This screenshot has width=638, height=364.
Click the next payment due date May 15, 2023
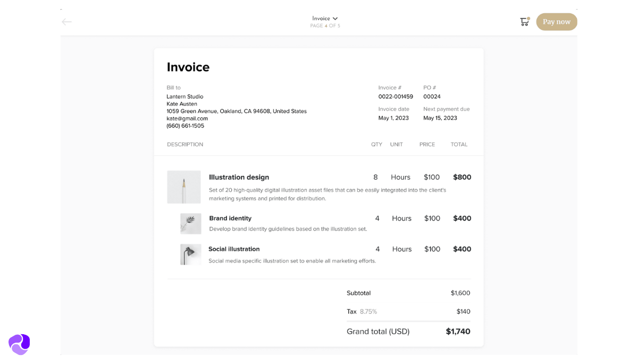click(440, 118)
